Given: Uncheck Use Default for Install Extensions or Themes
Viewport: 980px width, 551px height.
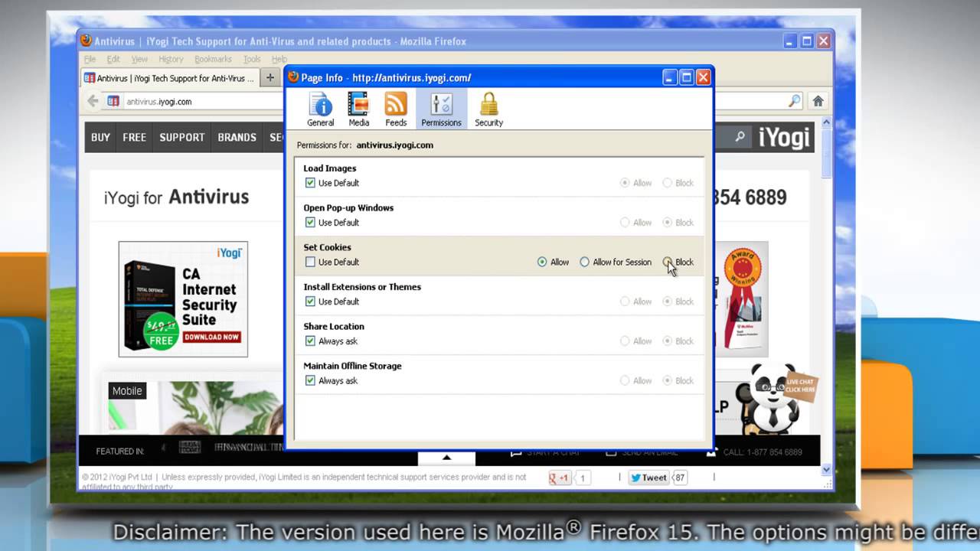Looking at the screenshot, I should click(310, 302).
